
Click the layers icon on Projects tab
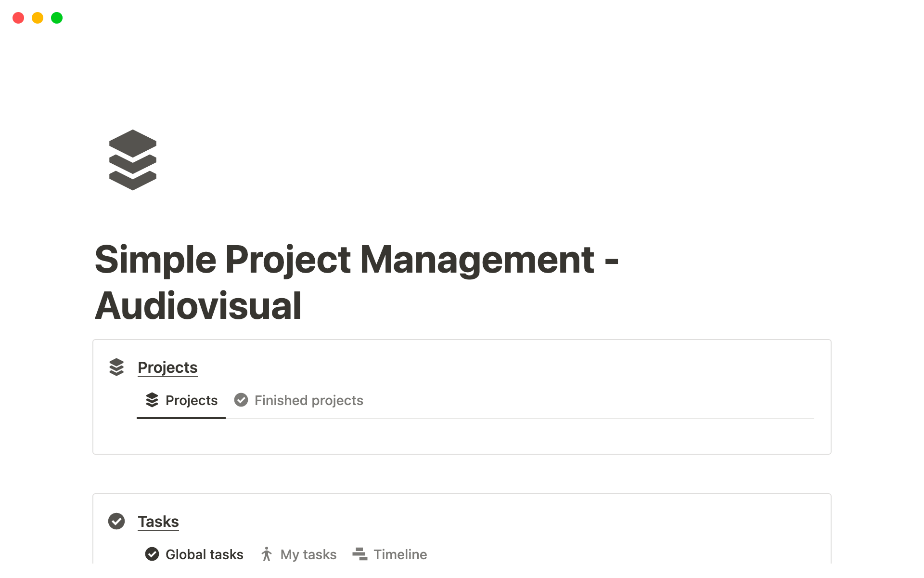152,400
